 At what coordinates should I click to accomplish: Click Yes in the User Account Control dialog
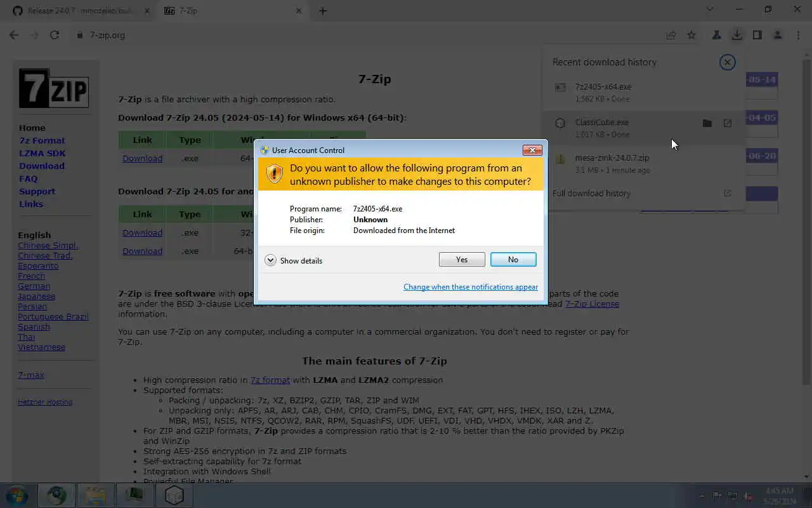[x=462, y=259]
